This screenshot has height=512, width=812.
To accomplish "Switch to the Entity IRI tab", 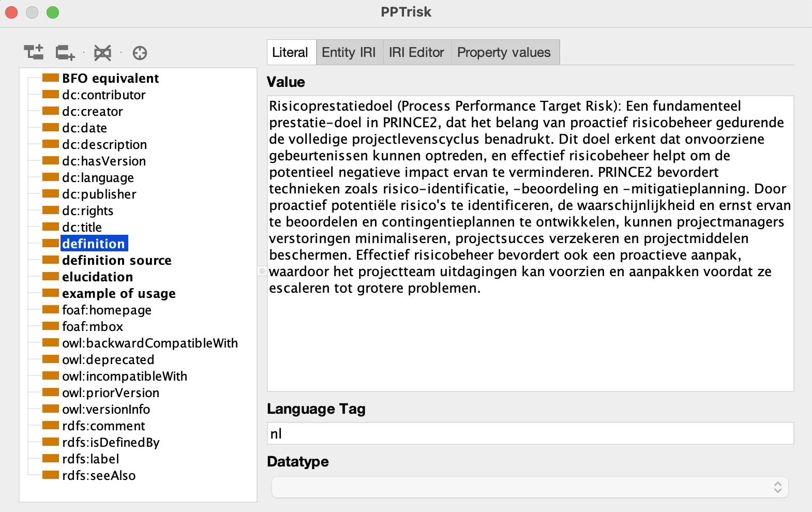I will point(349,52).
